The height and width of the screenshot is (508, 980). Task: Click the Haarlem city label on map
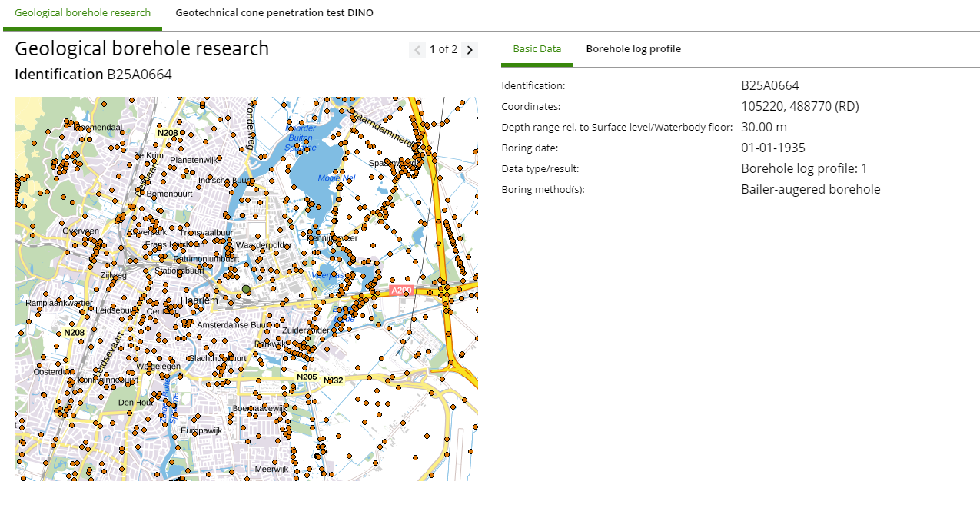[x=199, y=300]
